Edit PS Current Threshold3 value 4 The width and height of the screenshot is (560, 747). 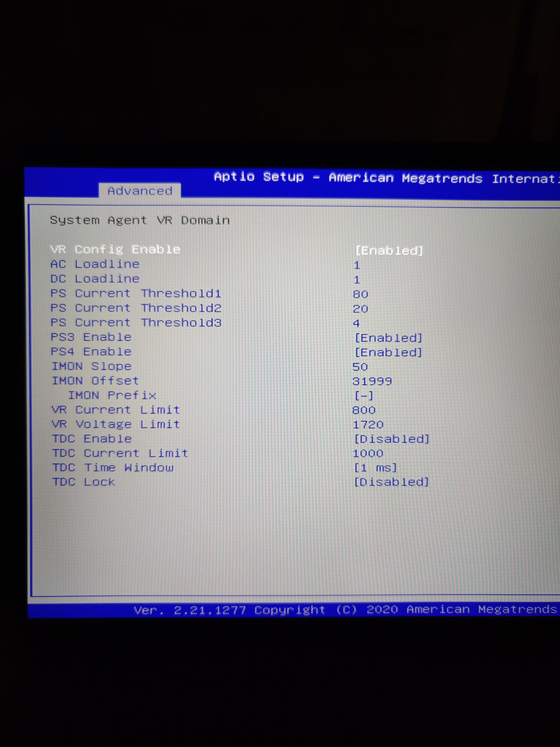pyautogui.click(x=356, y=323)
